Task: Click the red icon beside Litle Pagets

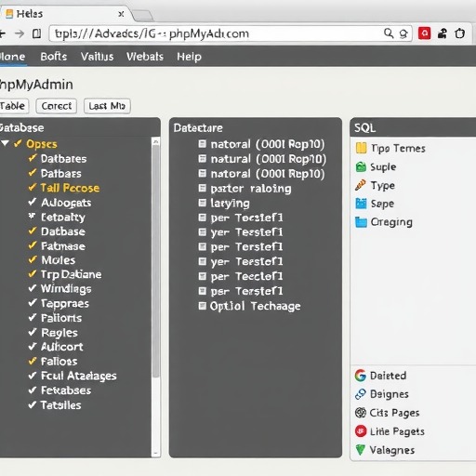Action: 361,431
